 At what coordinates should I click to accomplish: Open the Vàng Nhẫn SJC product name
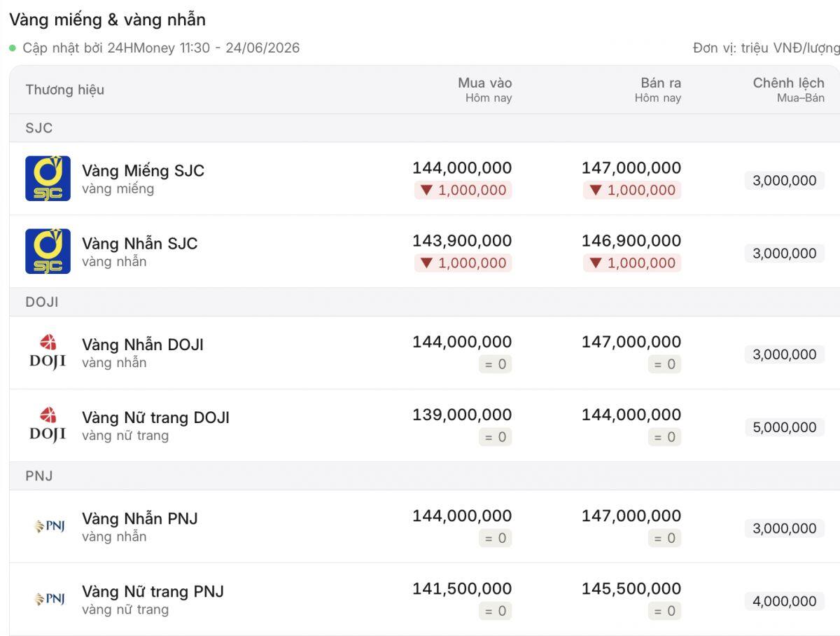point(139,244)
